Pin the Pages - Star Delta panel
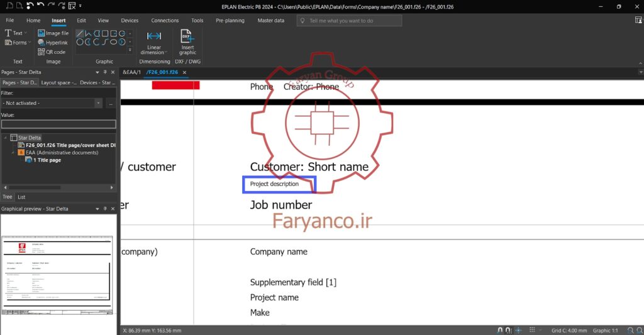 [105, 72]
